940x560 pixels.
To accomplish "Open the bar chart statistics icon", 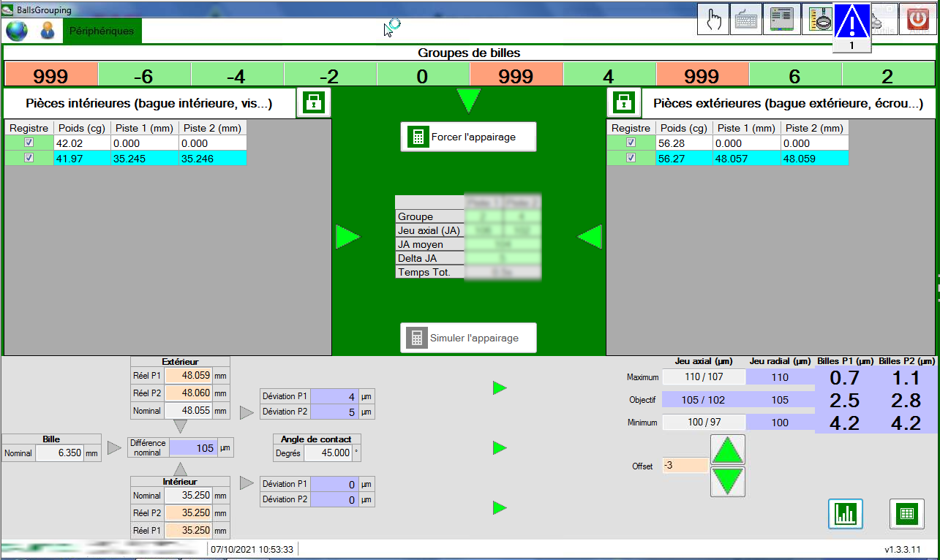I will (846, 513).
